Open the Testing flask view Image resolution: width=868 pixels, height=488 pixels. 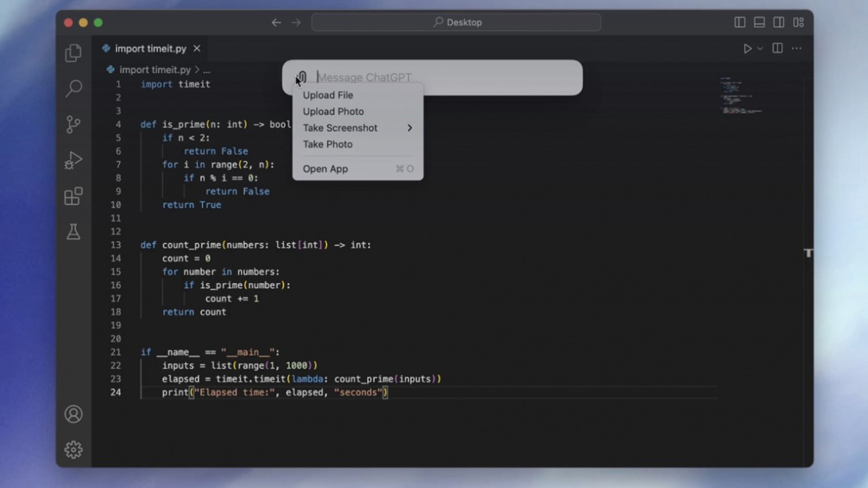(x=73, y=232)
